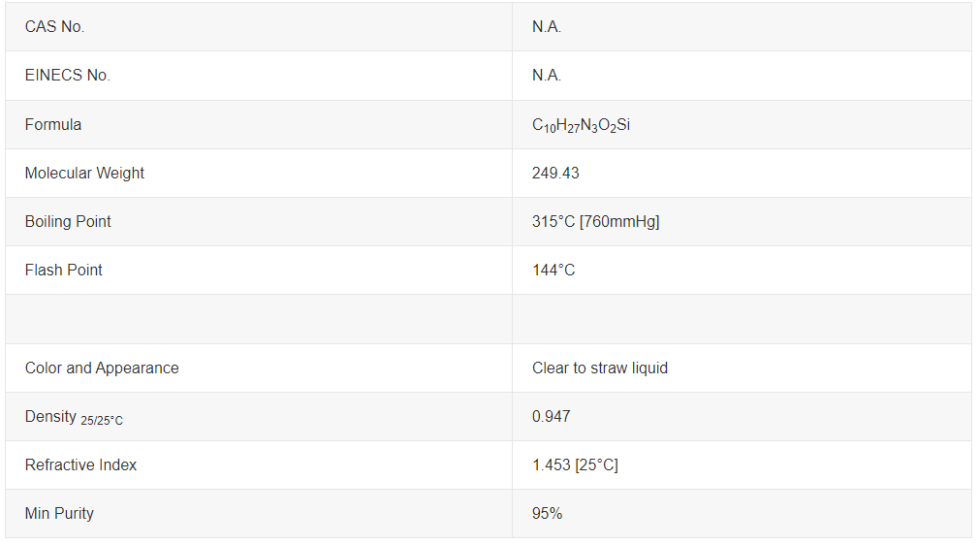Image resolution: width=980 pixels, height=544 pixels.
Task: Click the EINECS No. label
Action: tap(68, 76)
